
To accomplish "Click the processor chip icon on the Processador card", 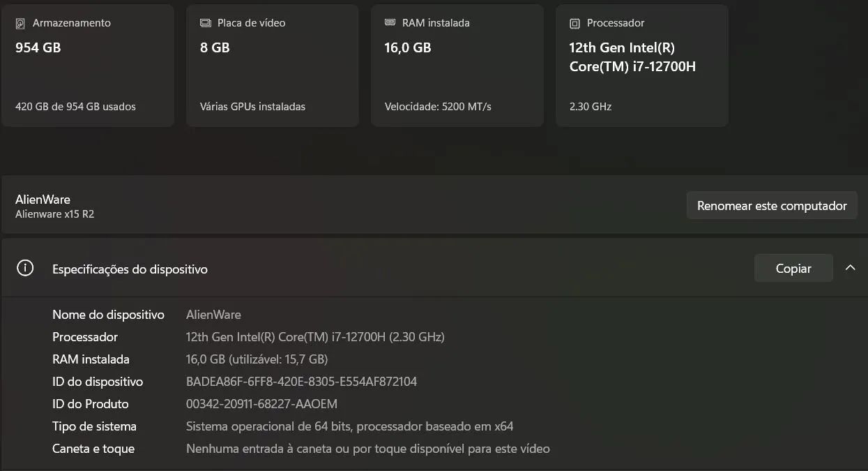I will pyautogui.click(x=573, y=22).
